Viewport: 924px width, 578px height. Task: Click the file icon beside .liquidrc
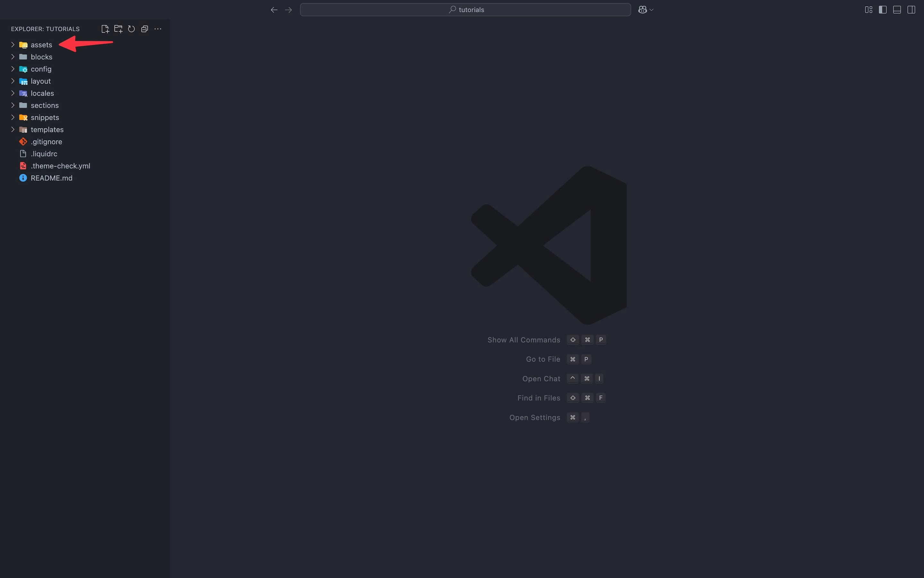coord(23,154)
